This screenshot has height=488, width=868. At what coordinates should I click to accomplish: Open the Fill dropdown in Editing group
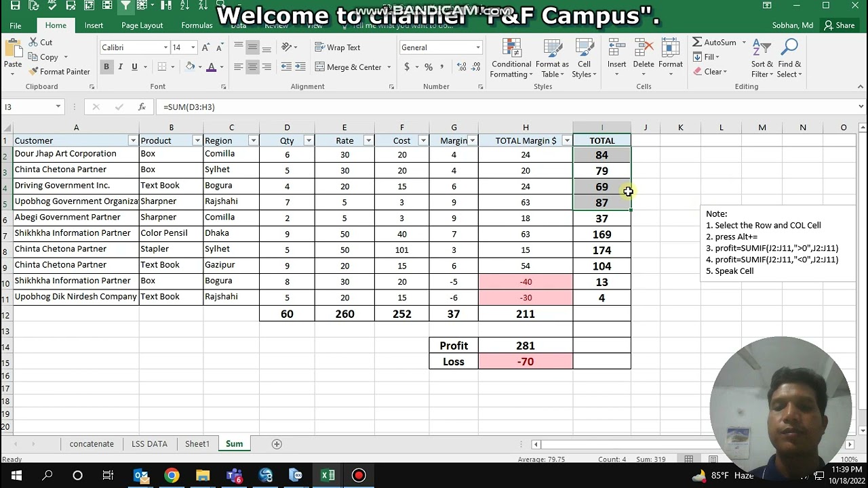[706, 57]
